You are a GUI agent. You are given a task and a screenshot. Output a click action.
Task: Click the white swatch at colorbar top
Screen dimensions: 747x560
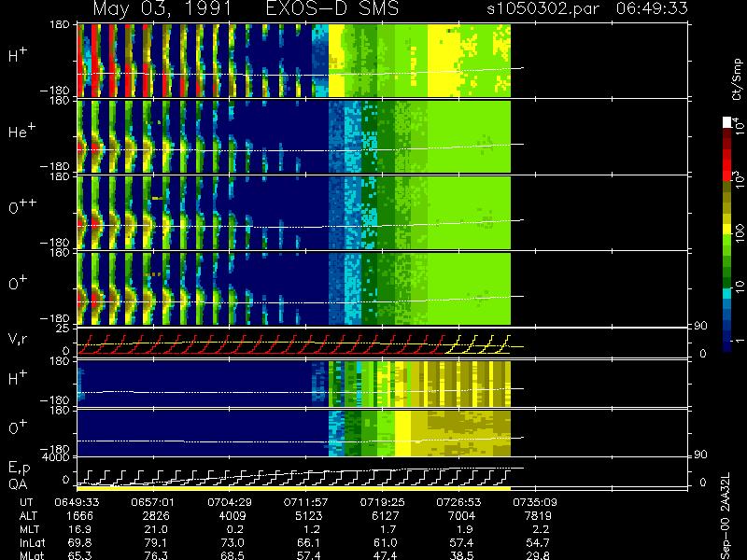click(x=727, y=122)
